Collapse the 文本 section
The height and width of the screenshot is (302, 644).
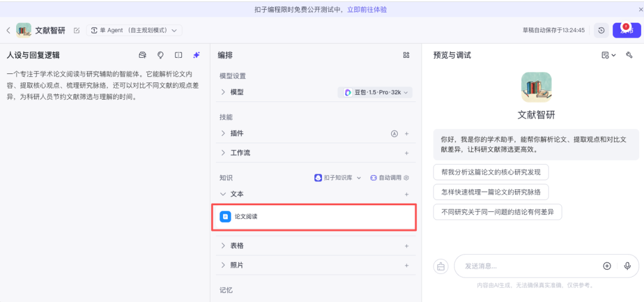[223, 194]
